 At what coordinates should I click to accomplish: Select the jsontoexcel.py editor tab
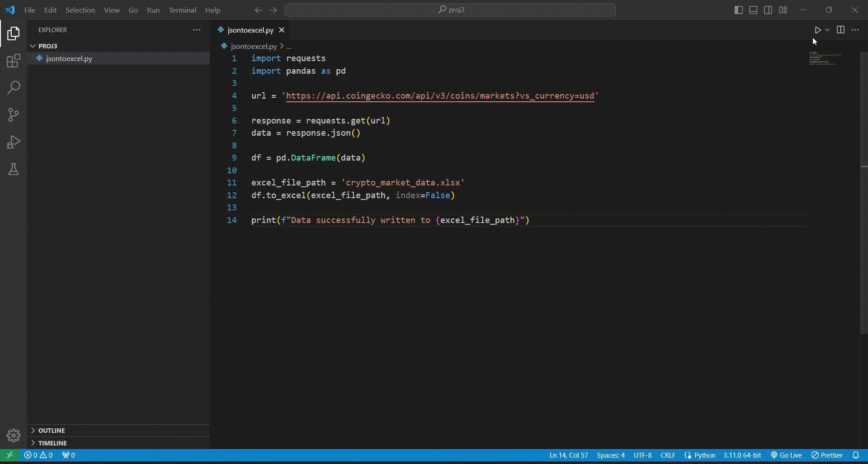(x=250, y=30)
